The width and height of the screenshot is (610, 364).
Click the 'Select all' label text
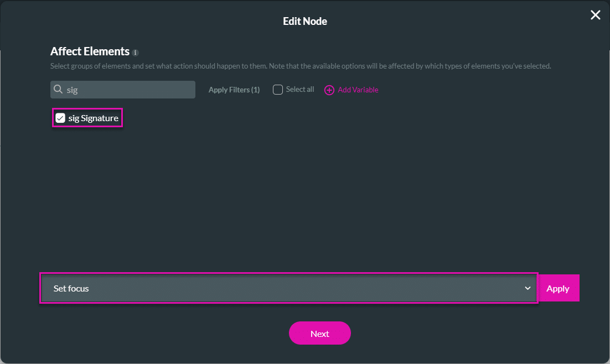tap(300, 90)
